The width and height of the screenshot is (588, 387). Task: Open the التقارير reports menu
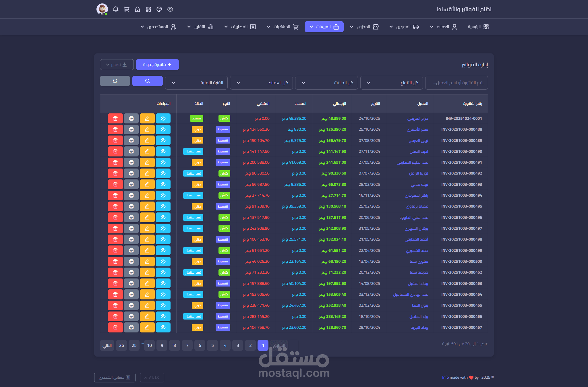(200, 27)
